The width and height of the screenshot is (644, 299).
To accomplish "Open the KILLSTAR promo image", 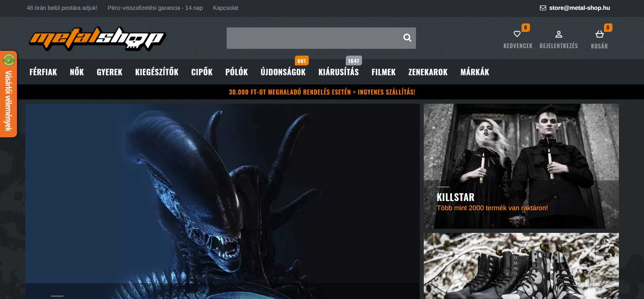I will (521, 166).
